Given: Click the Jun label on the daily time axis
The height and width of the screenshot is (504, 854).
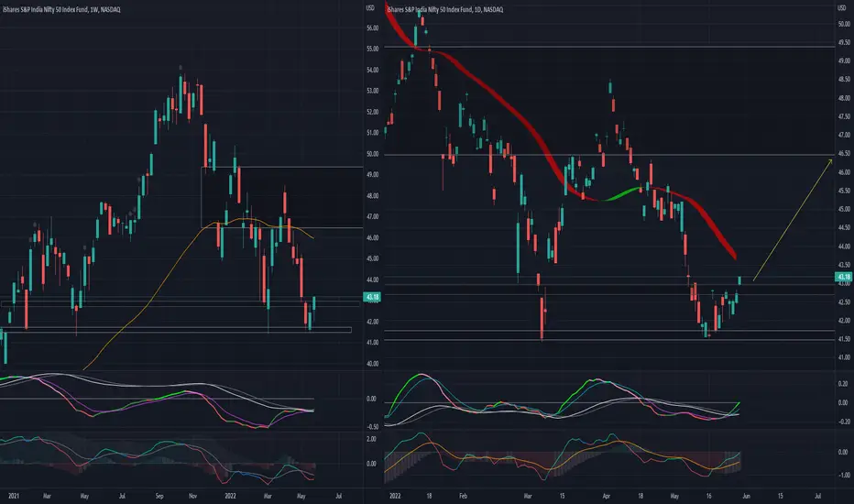Looking at the screenshot, I should point(746,496).
